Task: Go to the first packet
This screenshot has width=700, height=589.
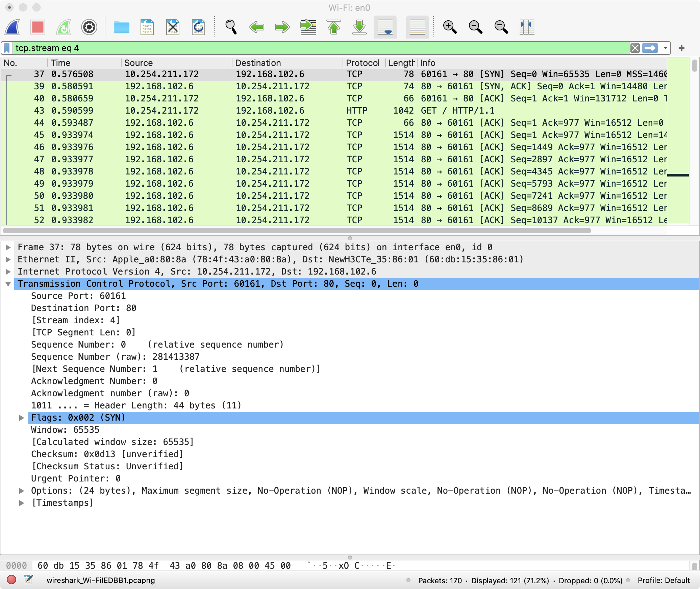Action: (334, 27)
